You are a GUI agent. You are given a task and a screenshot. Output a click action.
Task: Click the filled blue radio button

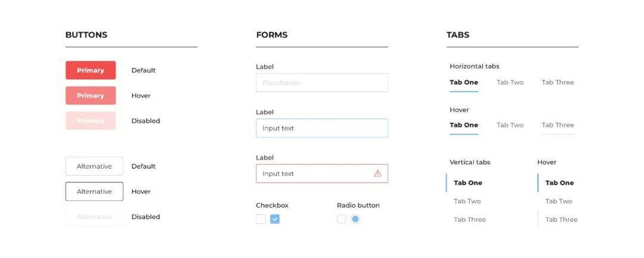pos(355,219)
